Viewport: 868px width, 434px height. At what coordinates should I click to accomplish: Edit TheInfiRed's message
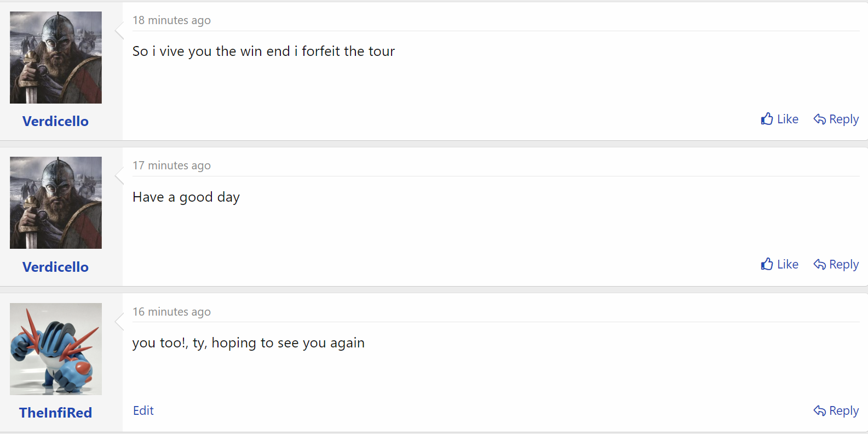[x=143, y=410]
